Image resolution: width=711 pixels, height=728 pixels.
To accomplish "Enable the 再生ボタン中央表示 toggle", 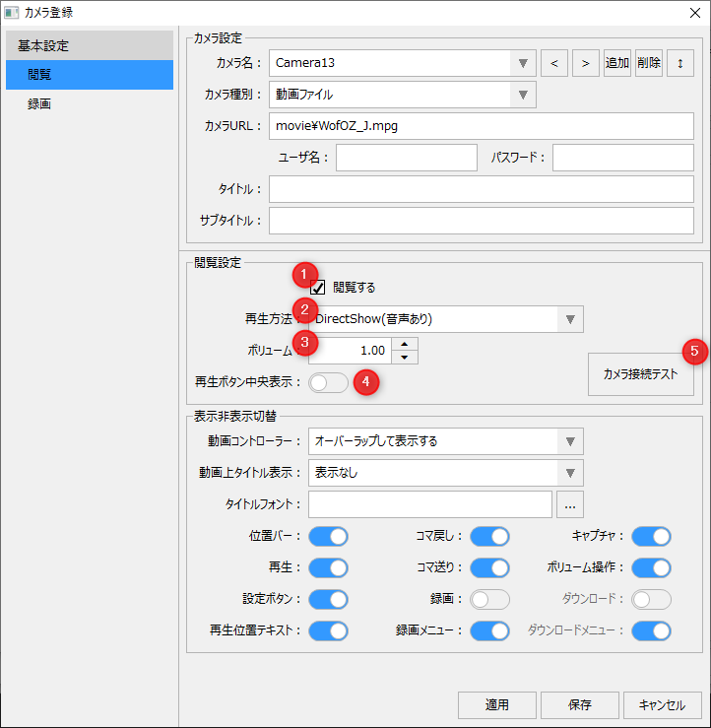I will click(328, 382).
